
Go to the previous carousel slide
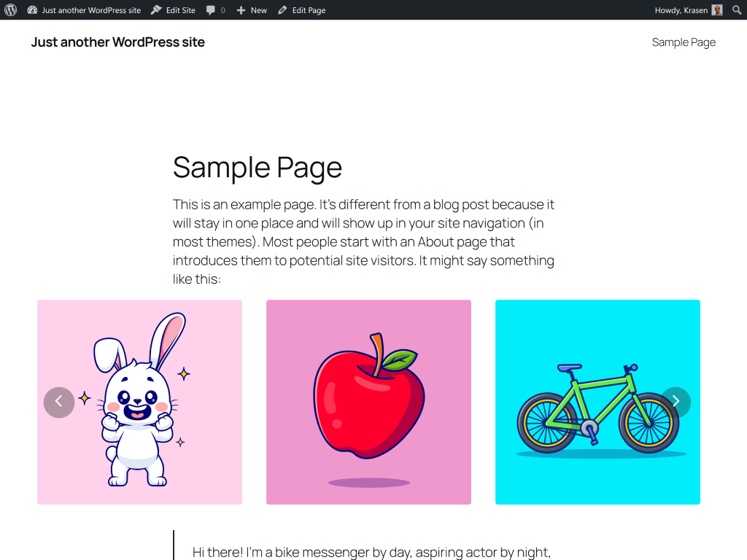tap(59, 402)
